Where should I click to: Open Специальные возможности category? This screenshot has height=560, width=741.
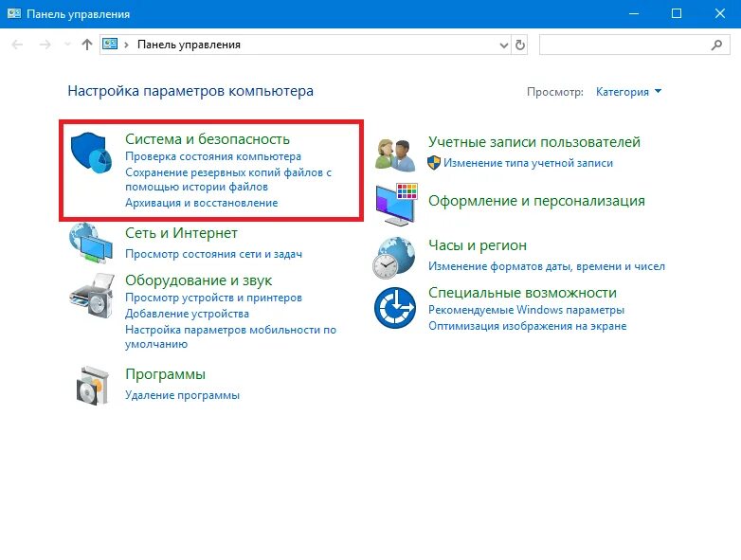tap(523, 293)
